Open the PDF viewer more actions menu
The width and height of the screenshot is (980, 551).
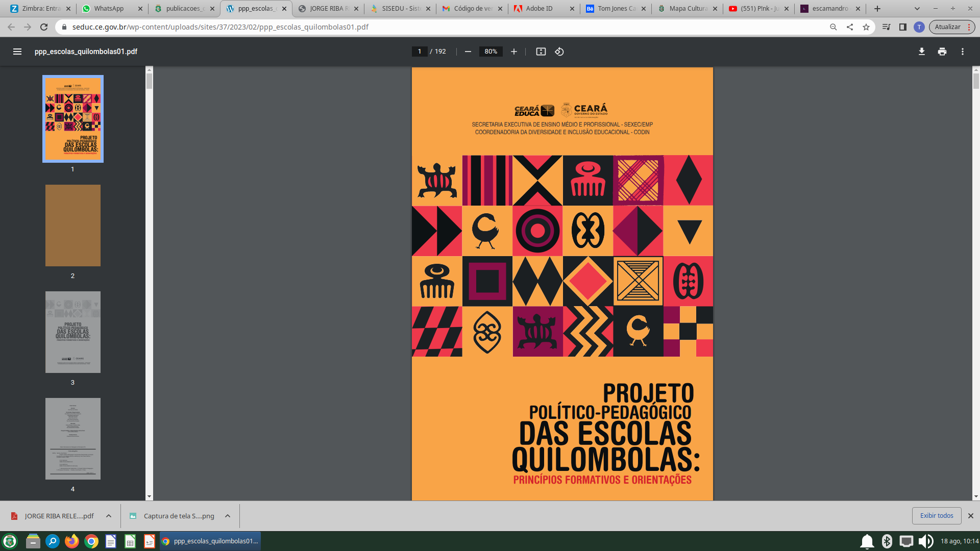pyautogui.click(x=963, y=52)
